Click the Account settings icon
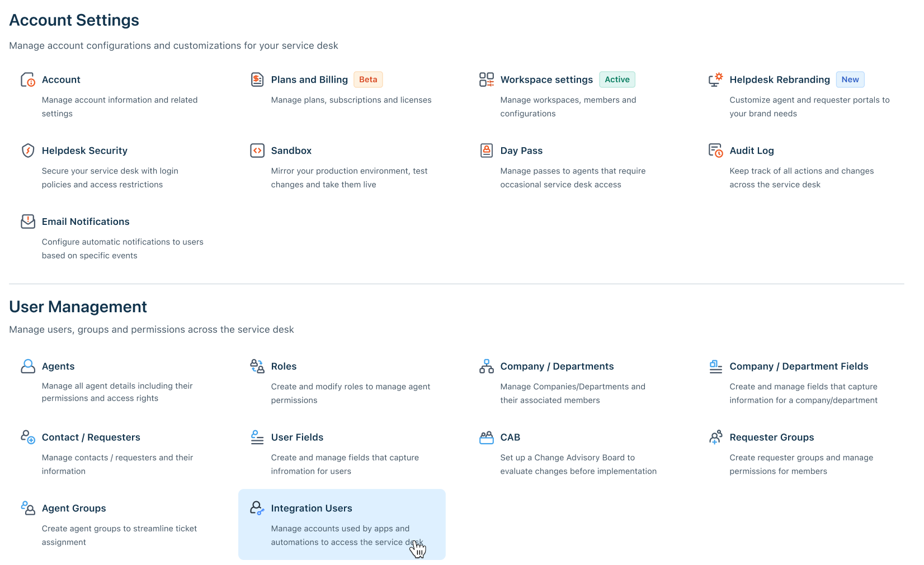This screenshot has height=565, width=924. pyautogui.click(x=28, y=79)
